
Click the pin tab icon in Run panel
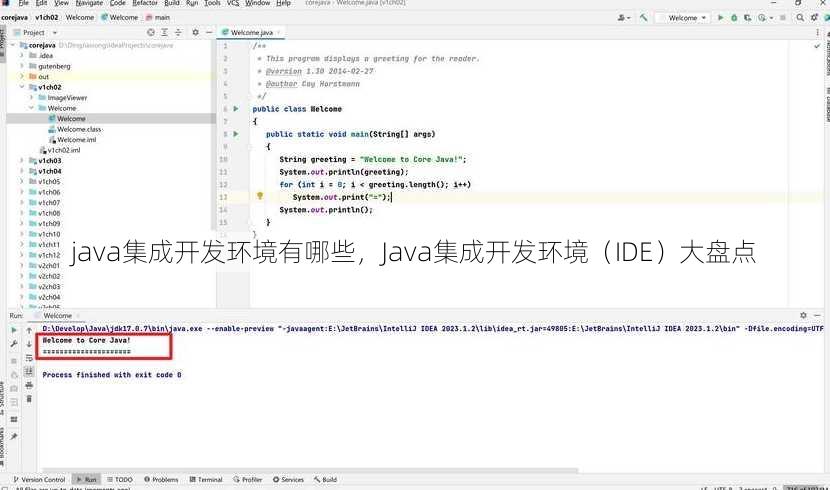coord(14,437)
